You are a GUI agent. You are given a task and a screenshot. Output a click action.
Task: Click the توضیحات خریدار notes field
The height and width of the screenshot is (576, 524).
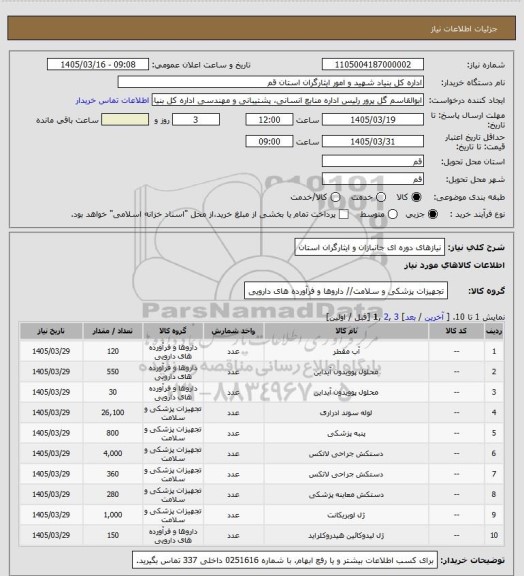285,560
